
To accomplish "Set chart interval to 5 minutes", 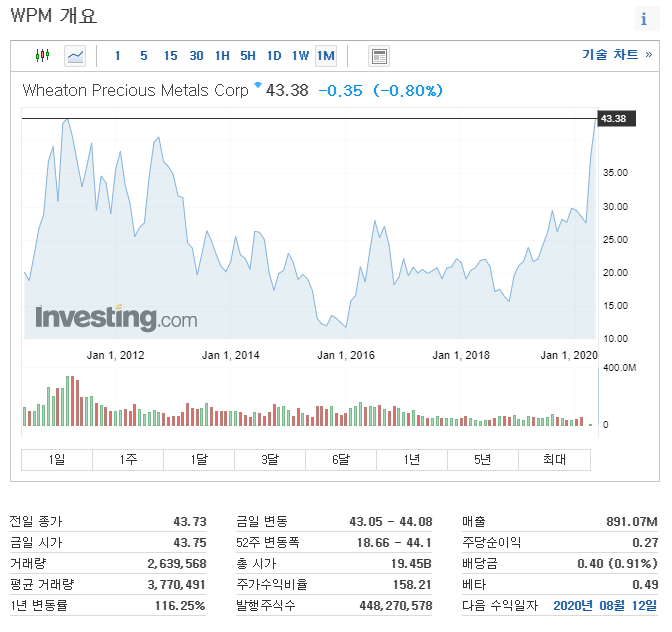I will point(144,56).
